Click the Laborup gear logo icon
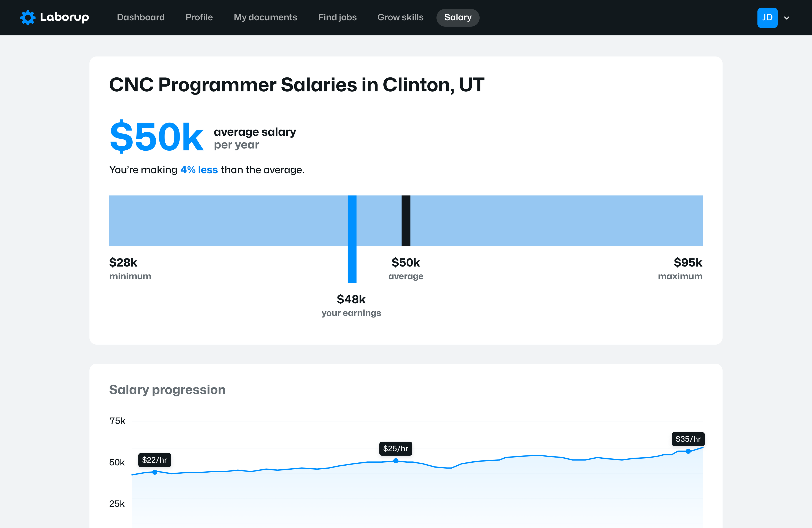Screen dimensions: 812x528 (28, 17)
